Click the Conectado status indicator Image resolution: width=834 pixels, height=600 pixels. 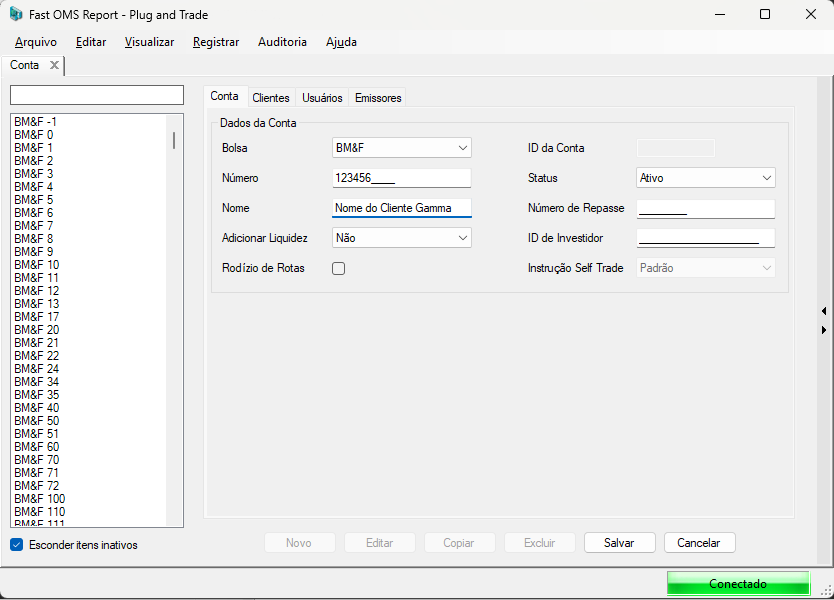[x=738, y=584]
